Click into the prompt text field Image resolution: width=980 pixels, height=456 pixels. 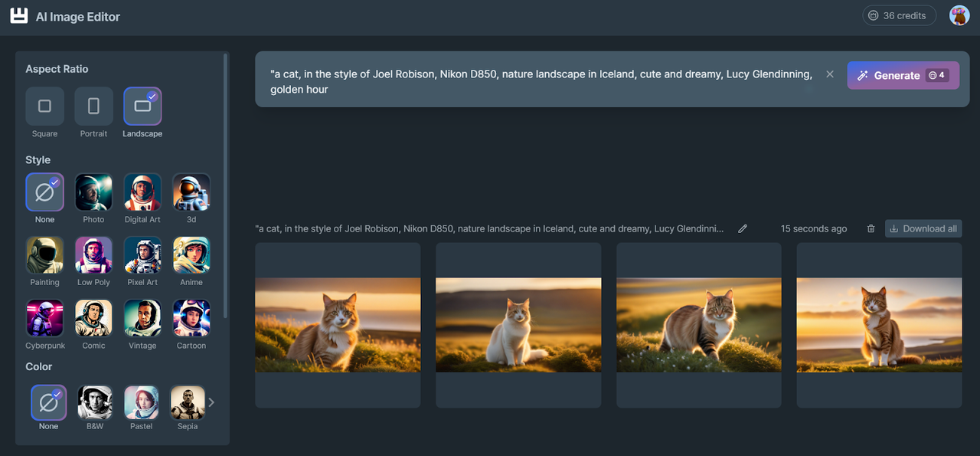541,82
